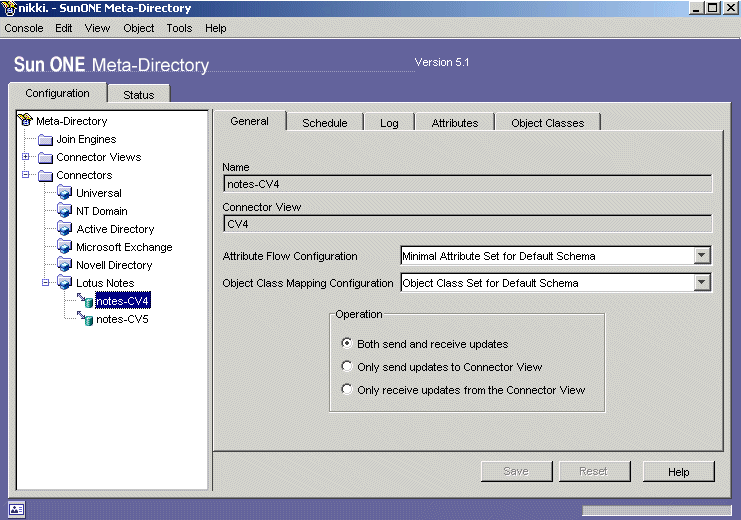Select Only receive updates from Connector View
Screen dimensions: 741x520
tap(347, 390)
